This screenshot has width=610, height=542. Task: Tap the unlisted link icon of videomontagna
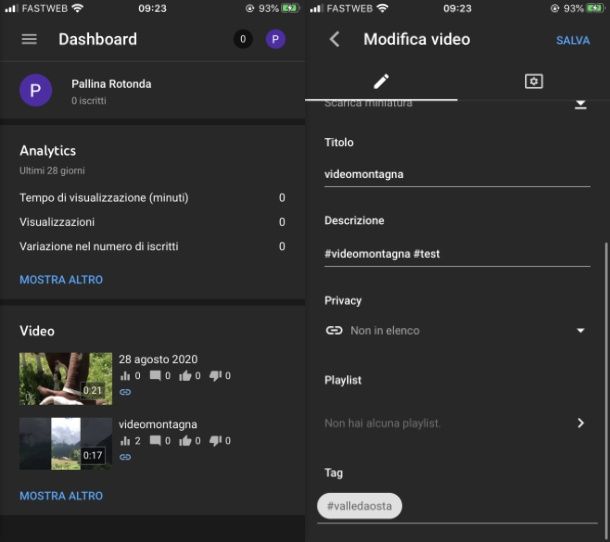[x=125, y=457]
